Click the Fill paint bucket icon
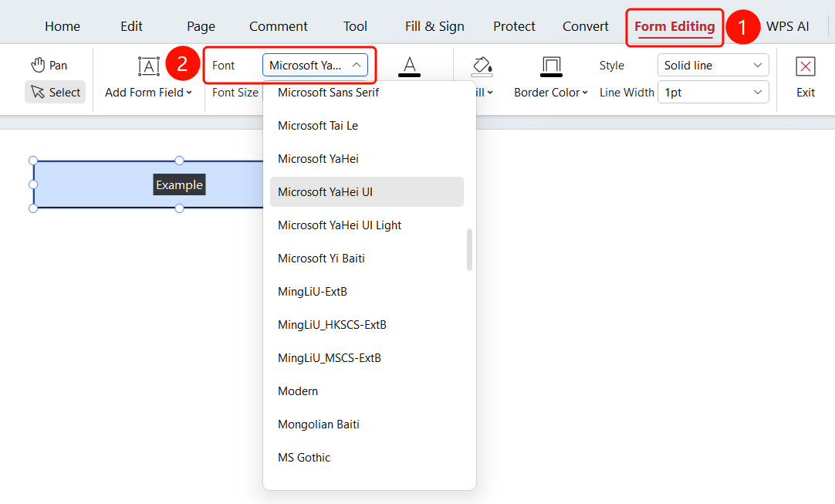835x504 pixels. click(482, 66)
